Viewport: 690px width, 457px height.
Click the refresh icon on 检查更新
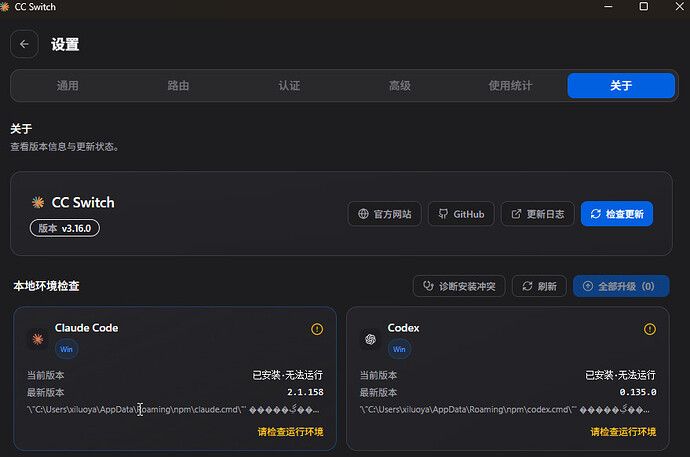(x=595, y=214)
